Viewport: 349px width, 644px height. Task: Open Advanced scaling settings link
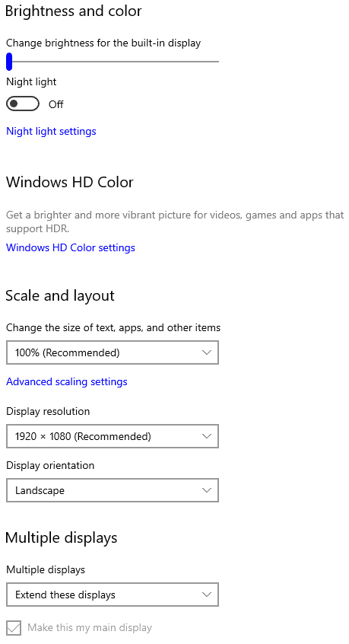[67, 381]
